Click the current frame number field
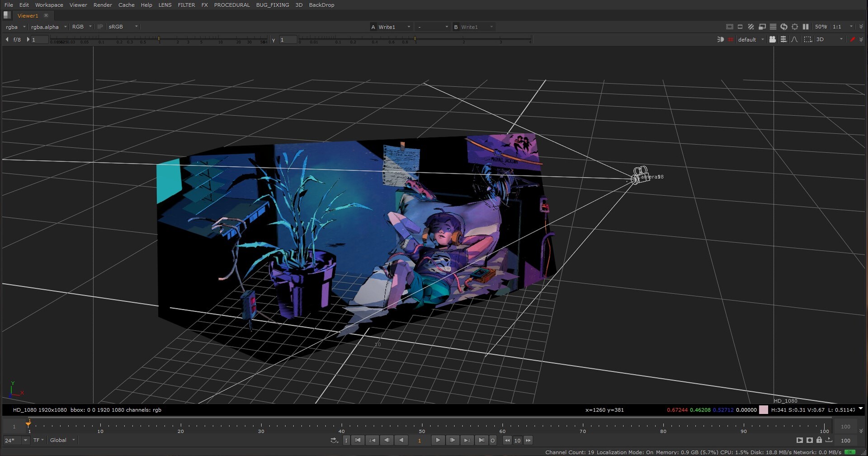The width and height of the screenshot is (868, 456). click(420, 440)
